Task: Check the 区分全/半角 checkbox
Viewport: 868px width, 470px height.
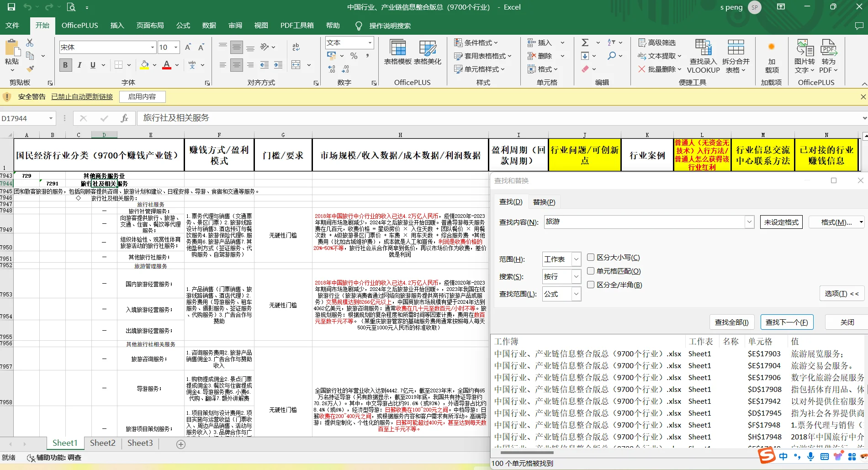Action: click(591, 285)
